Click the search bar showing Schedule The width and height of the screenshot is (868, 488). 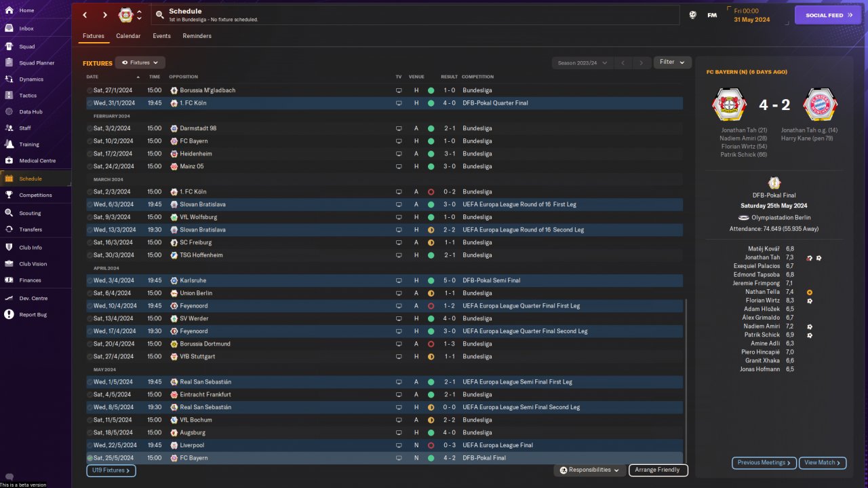[415, 15]
